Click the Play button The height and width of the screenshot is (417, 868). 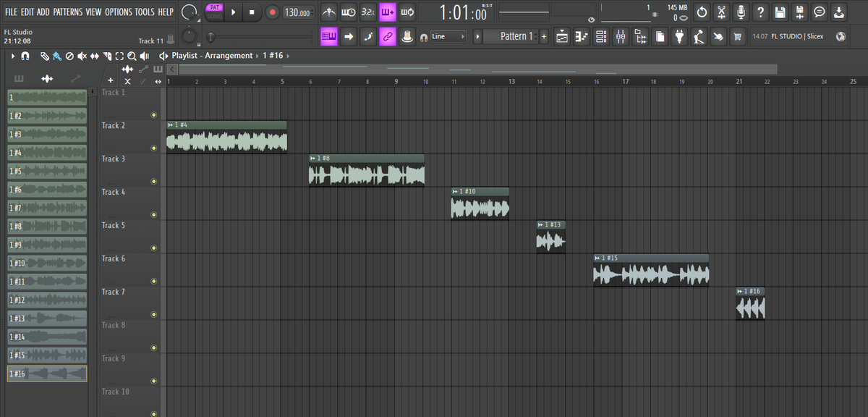coord(234,12)
